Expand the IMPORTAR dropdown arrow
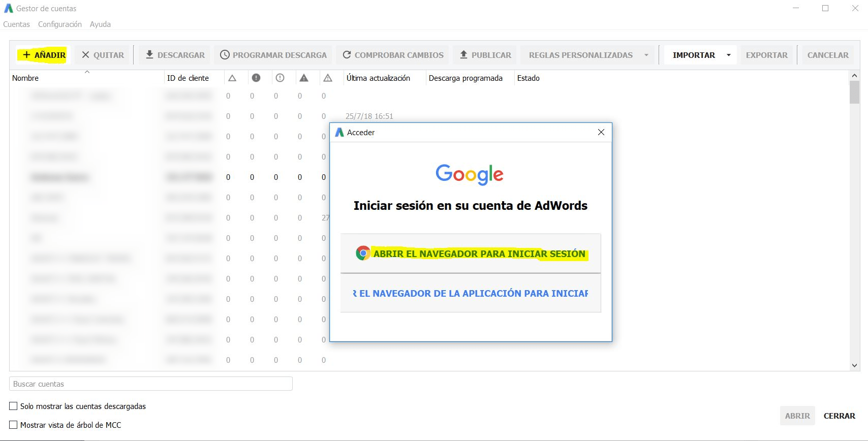The height and width of the screenshot is (441, 868). [x=729, y=55]
